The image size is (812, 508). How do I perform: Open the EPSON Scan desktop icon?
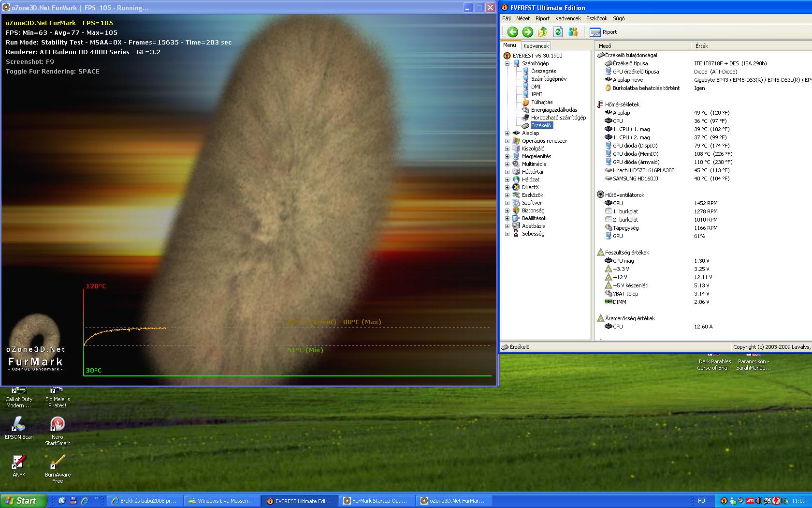(19, 428)
